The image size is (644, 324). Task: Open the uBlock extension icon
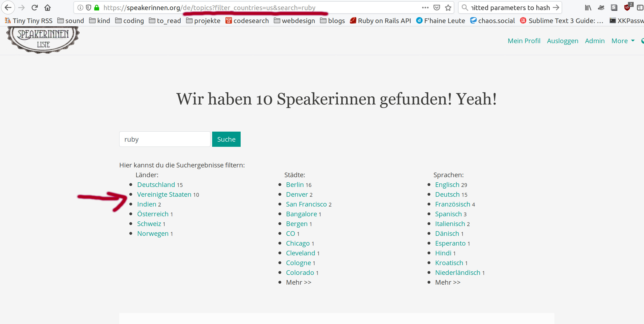(x=627, y=8)
